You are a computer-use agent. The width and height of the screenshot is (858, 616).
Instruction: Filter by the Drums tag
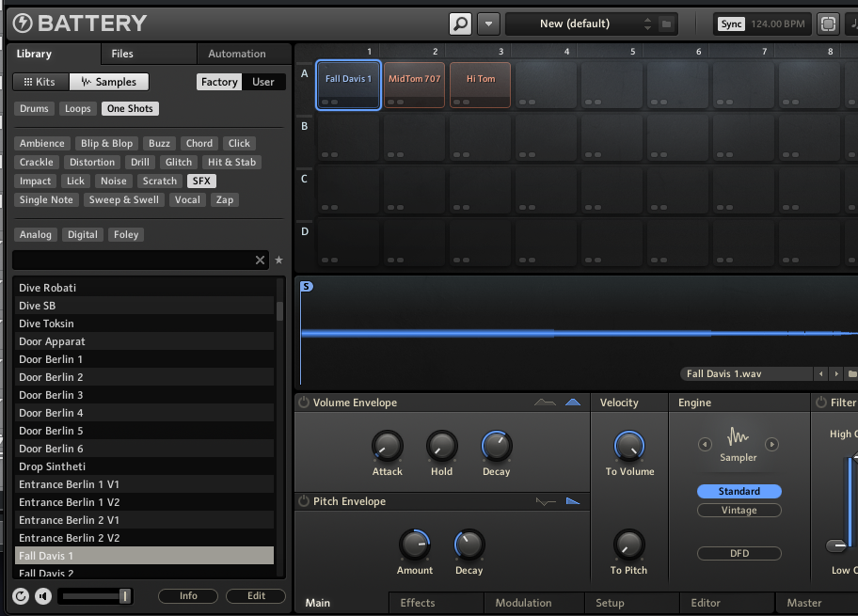[x=34, y=108]
